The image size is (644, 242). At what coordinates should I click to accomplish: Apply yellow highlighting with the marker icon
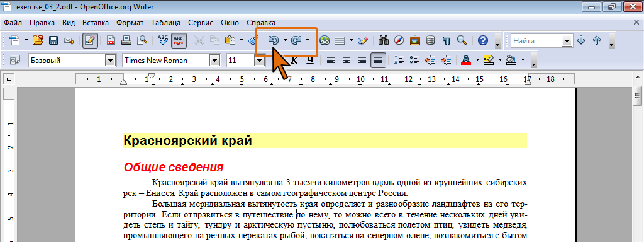(488, 60)
